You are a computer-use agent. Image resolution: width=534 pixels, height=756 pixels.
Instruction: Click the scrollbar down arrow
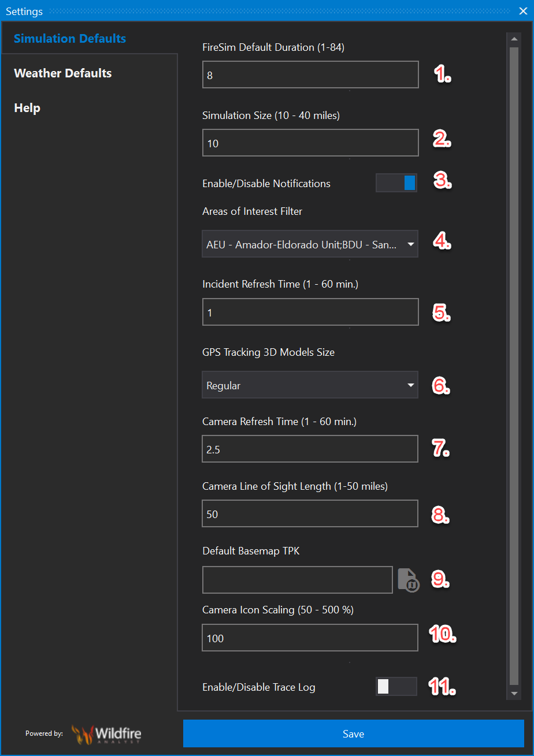(x=514, y=693)
